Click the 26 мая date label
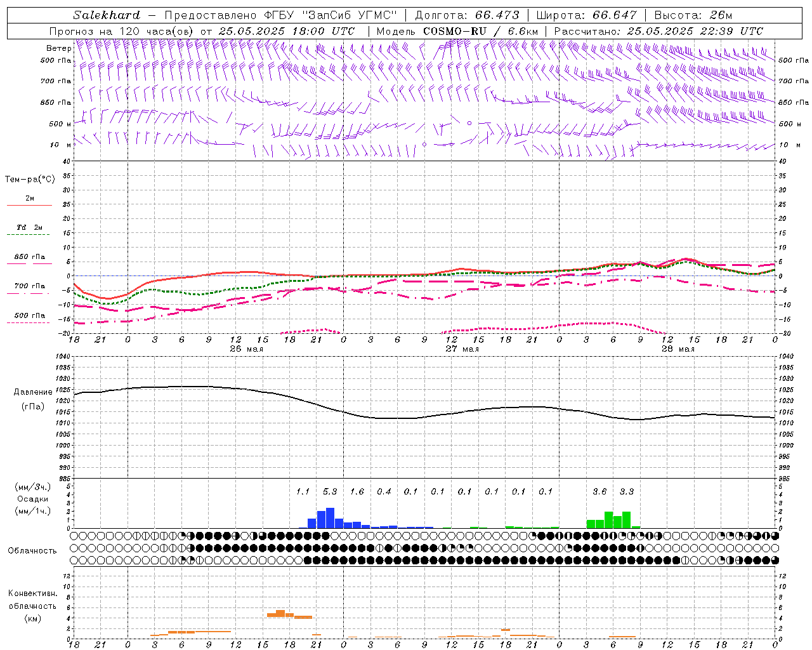The image size is (812, 650). pos(246,349)
